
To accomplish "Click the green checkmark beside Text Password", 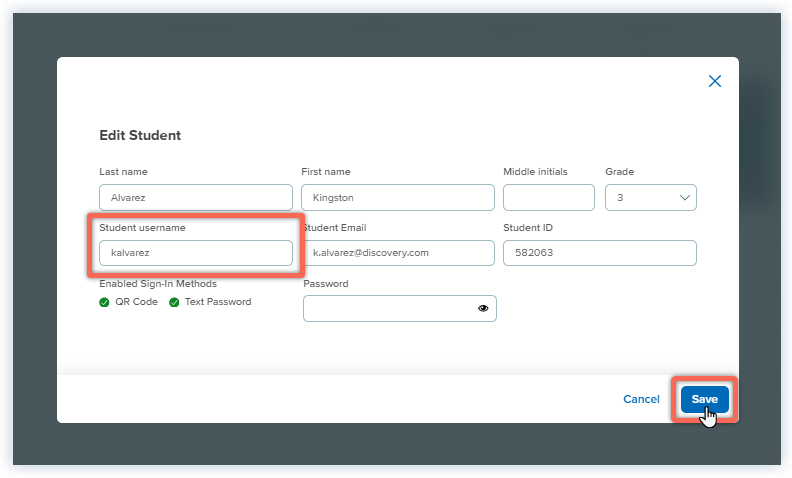I will [x=174, y=302].
